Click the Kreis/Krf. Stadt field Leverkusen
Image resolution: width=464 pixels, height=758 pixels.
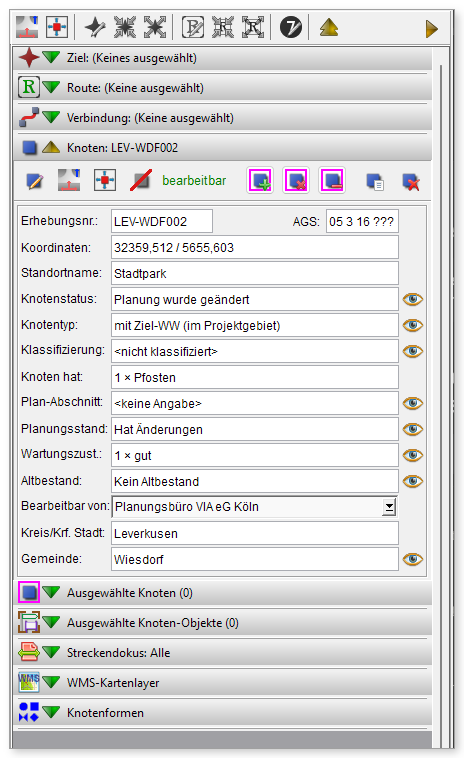coord(255,533)
